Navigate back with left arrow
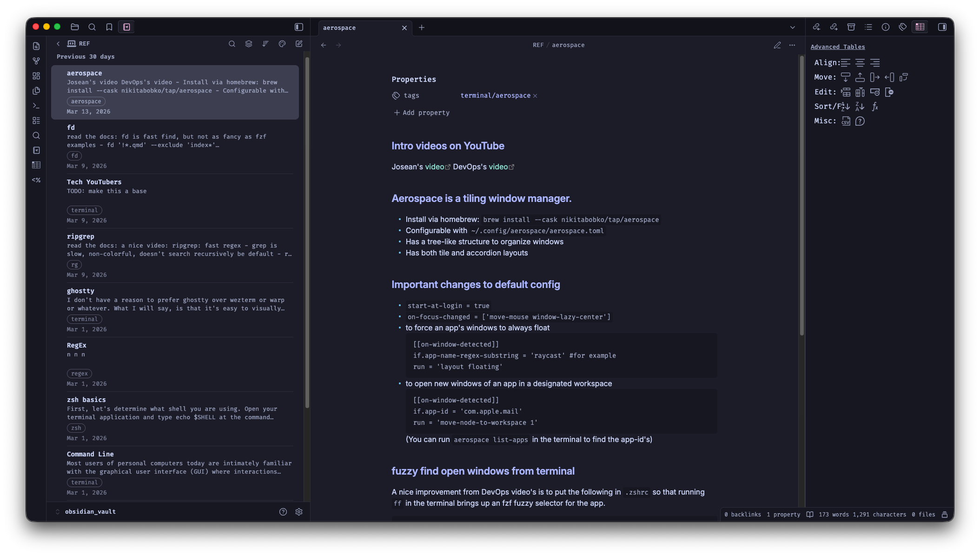 tap(324, 45)
